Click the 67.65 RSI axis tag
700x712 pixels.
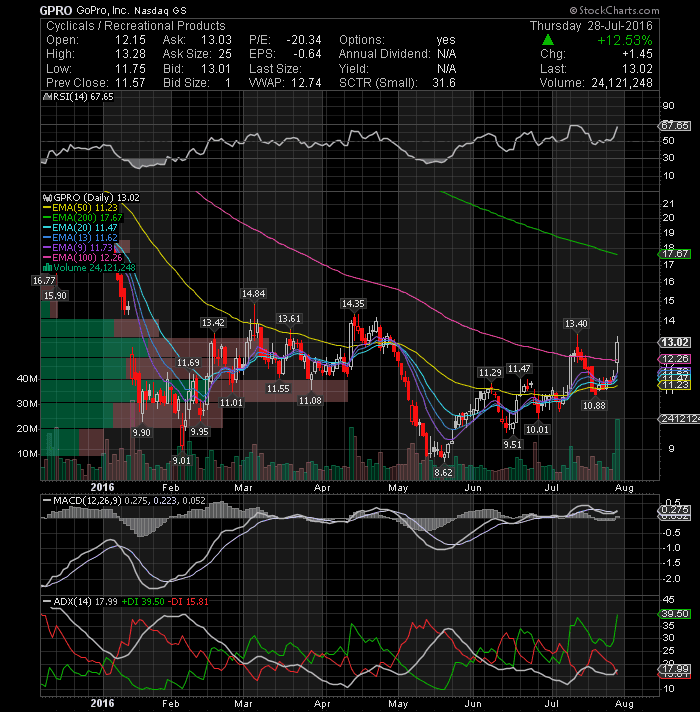(675, 125)
